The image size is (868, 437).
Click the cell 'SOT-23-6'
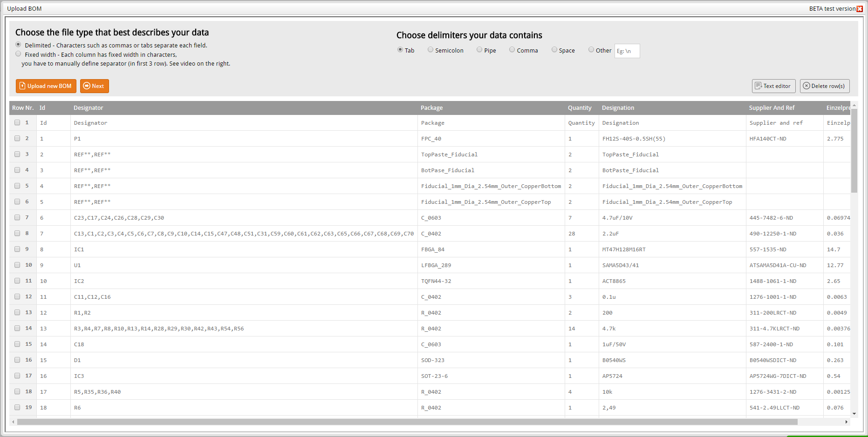491,376
